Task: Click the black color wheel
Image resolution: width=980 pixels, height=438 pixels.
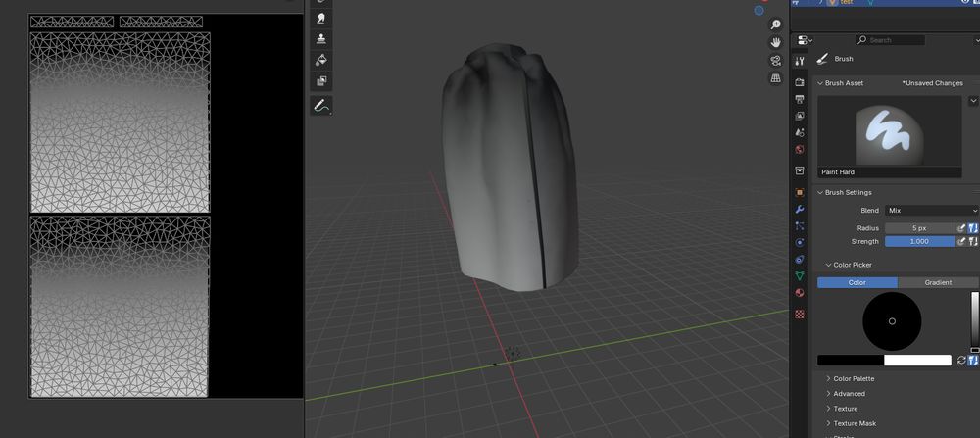Action: (x=892, y=321)
